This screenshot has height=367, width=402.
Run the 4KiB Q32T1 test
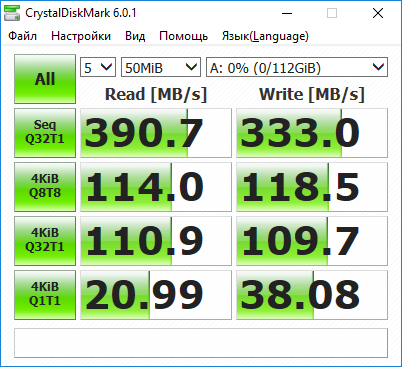point(45,241)
